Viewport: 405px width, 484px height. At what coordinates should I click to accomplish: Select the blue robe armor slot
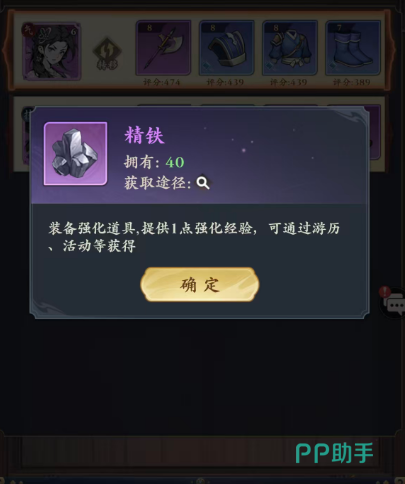tap(290, 48)
